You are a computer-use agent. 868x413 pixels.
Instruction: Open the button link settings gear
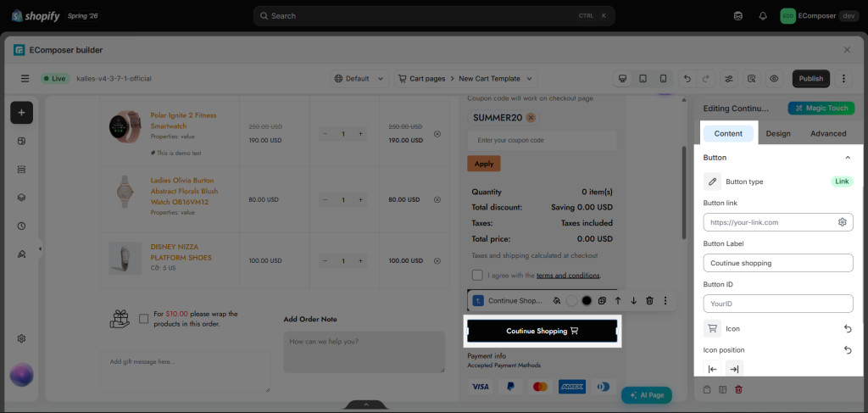[842, 222]
